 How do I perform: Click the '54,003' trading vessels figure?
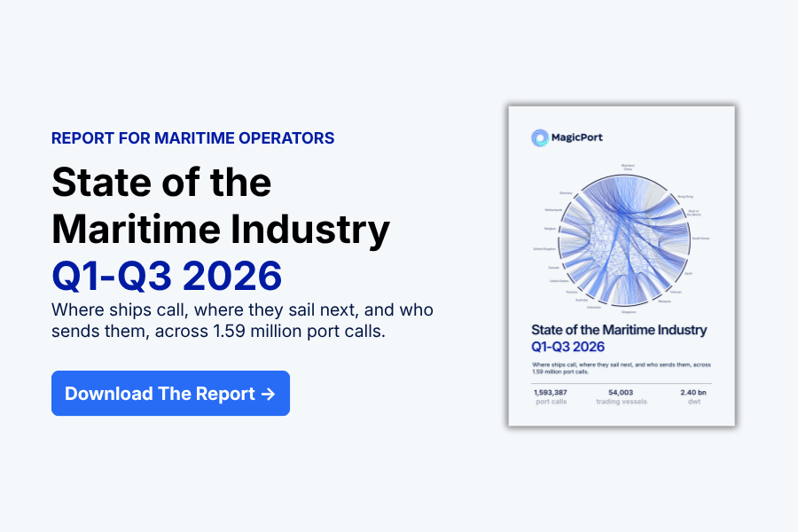click(621, 393)
